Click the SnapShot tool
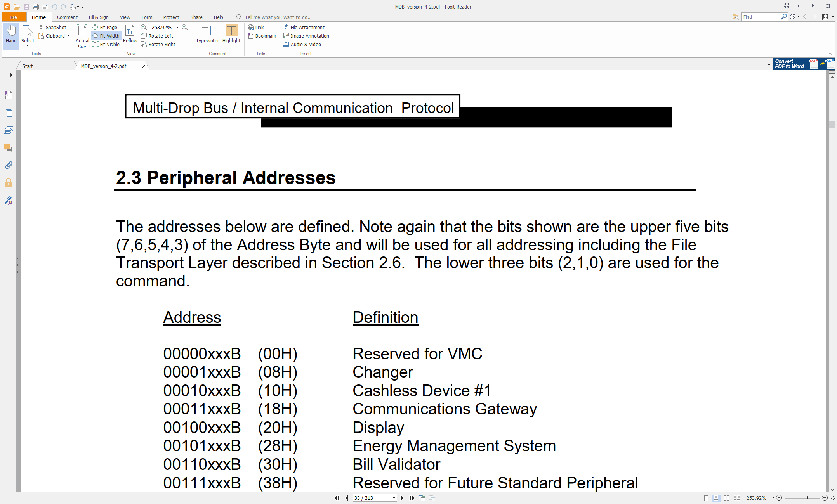 click(52, 27)
